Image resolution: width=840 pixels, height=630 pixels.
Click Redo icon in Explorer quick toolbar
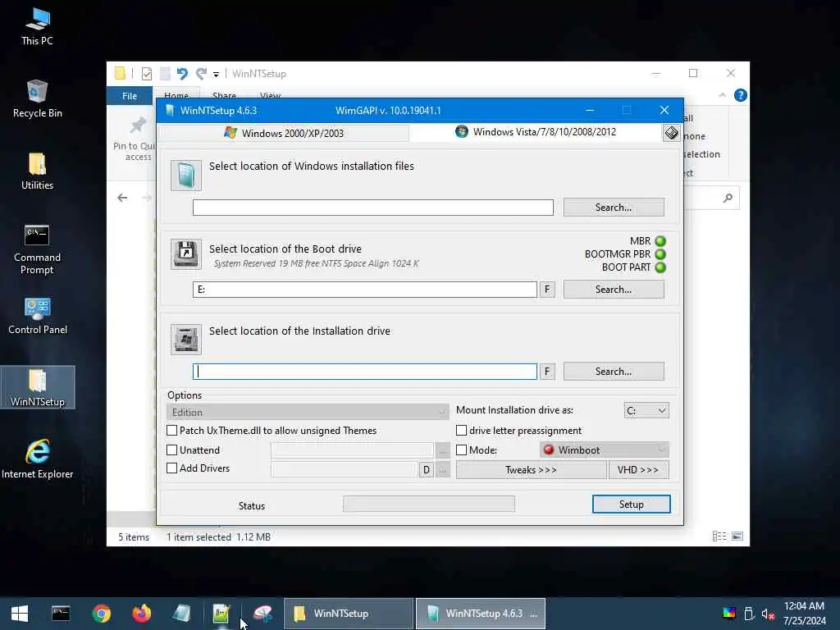click(202, 73)
